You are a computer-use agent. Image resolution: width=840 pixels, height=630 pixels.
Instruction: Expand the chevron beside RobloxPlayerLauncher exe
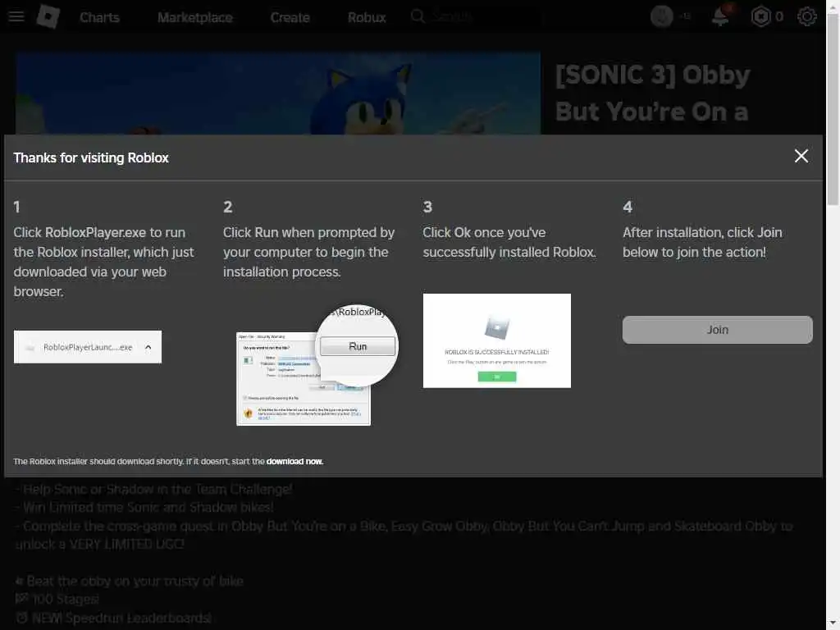point(148,347)
